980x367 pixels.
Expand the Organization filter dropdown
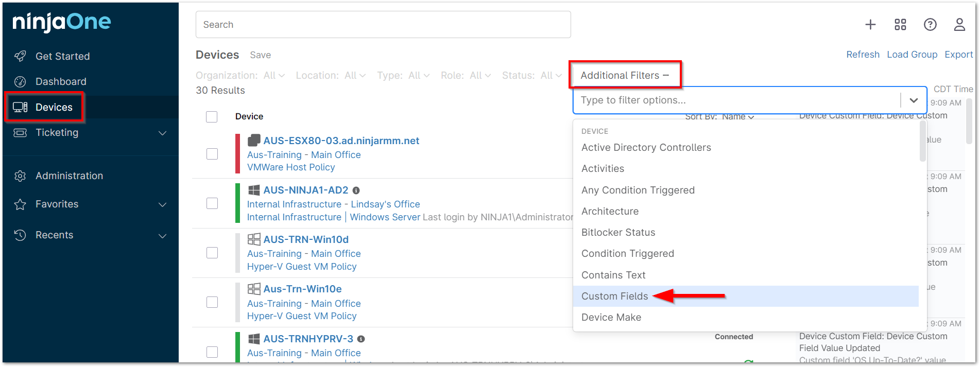pos(273,75)
